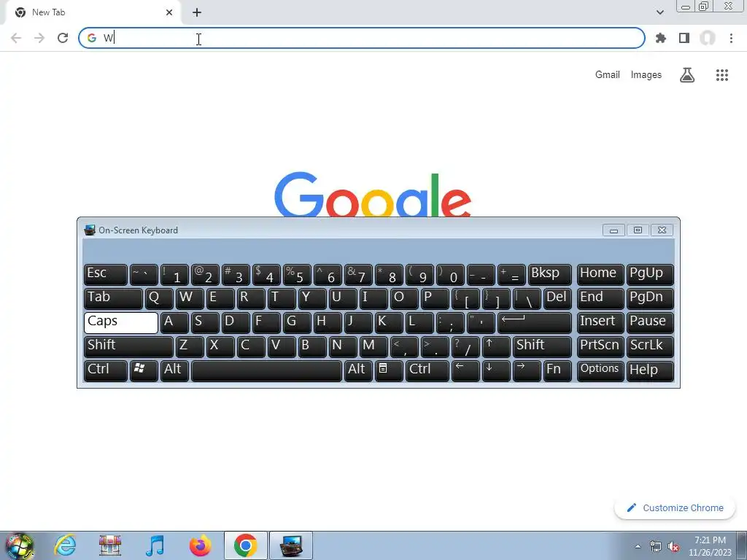Click the Windows logo key on keyboard
This screenshot has width=747, height=560.
pos(144,370)
